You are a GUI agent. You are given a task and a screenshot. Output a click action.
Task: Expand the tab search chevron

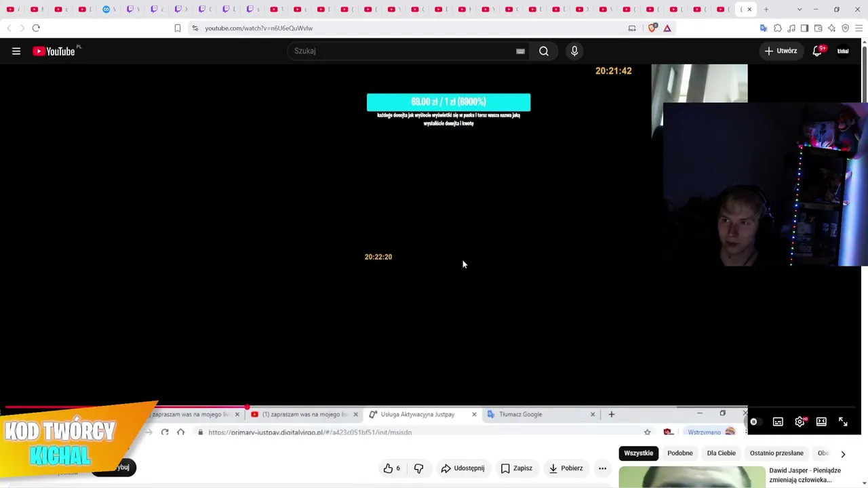(800, 9)
